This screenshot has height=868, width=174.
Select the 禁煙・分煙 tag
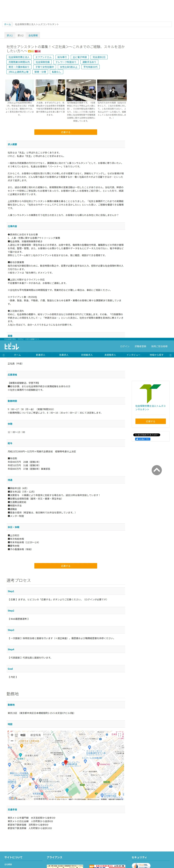(x=40, y=72)
